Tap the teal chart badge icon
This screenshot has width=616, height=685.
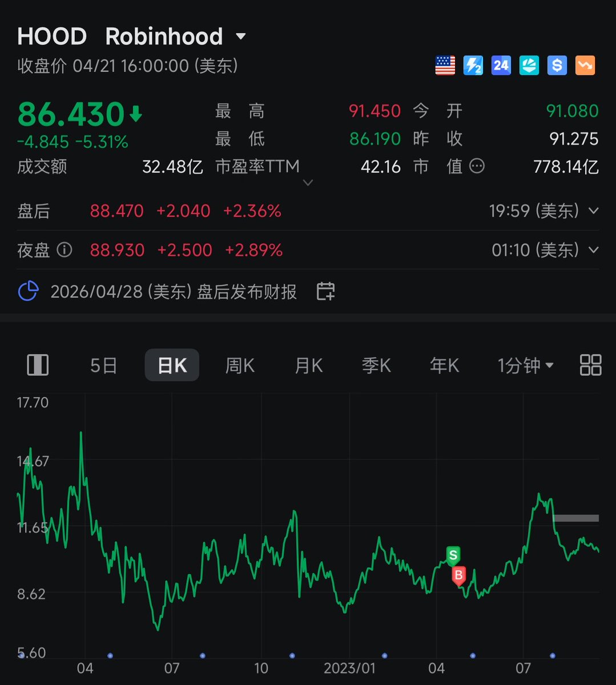(529, 66)
